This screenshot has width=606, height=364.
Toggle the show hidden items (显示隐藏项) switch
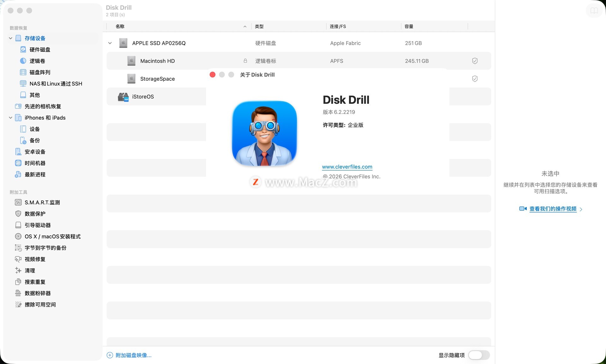pyautogui.click(x=479, y=355)
